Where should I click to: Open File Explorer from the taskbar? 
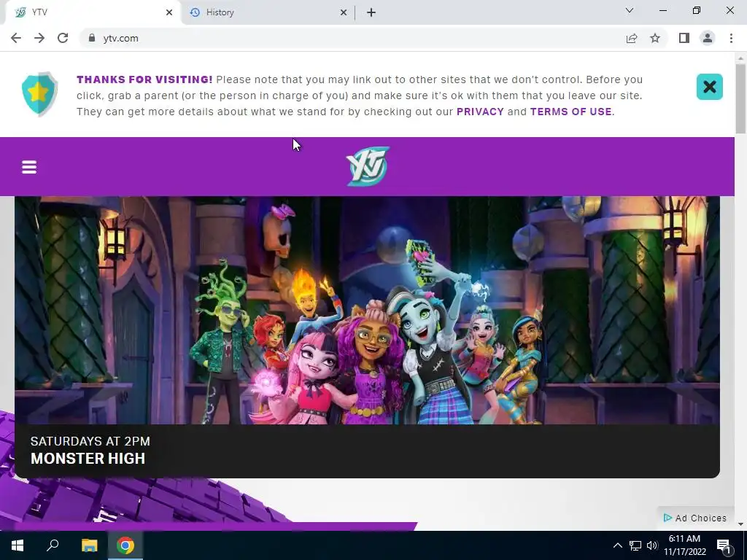tap(89, 545)
